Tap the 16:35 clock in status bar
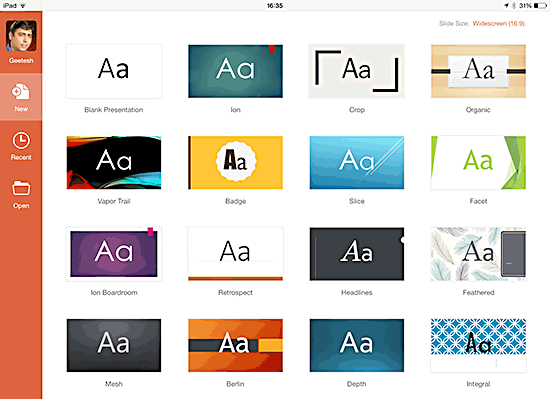This screenshot has height=399, width=550. point(275,6)
